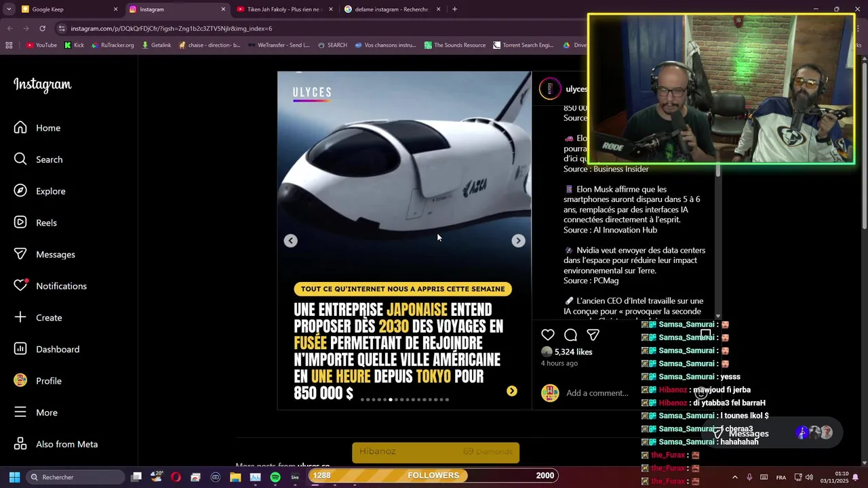Open Windows Start menu
Viewport: 868px width, 488px height.
tap(14, 477)
